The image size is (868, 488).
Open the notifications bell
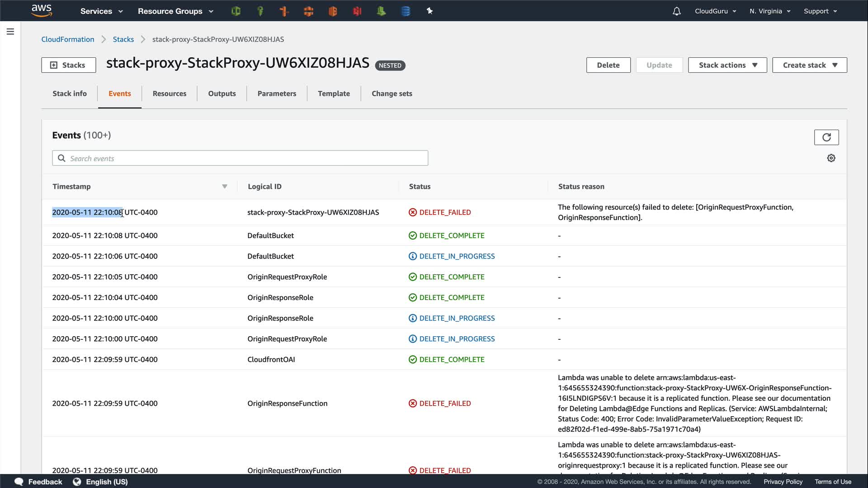click(x=676, y=11)
